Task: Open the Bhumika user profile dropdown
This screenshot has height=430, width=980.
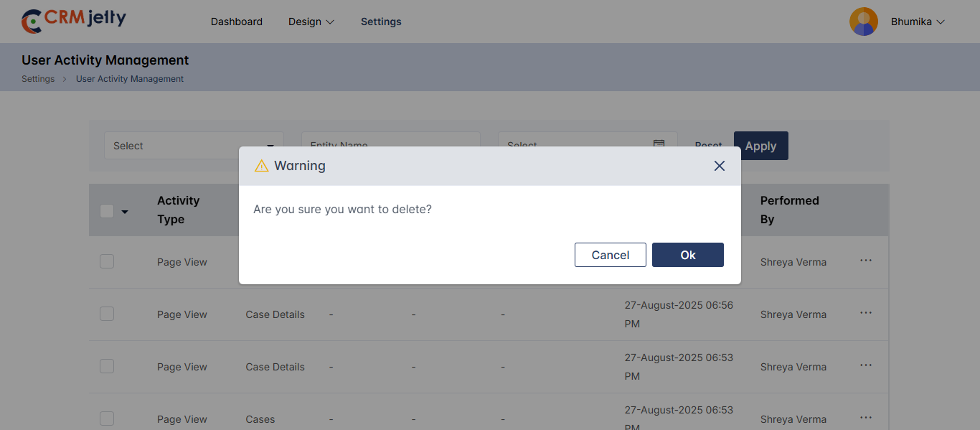Action: tap(918, 22)
